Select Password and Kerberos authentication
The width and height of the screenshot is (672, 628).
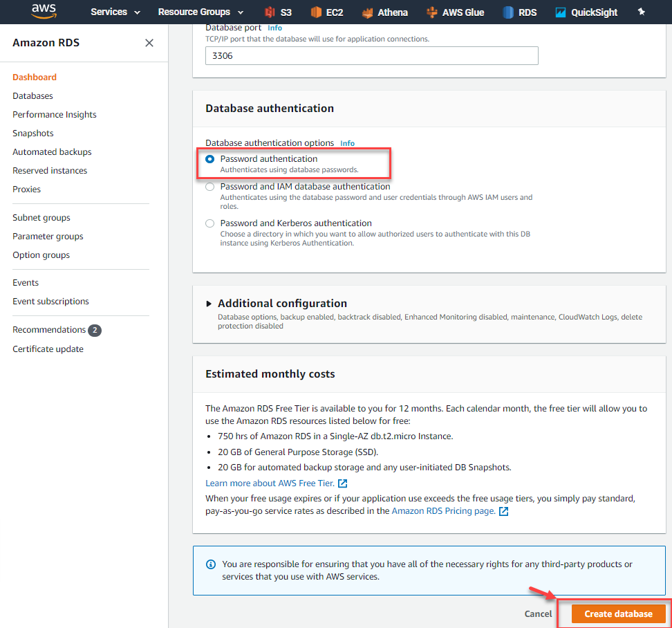point(209,223)
